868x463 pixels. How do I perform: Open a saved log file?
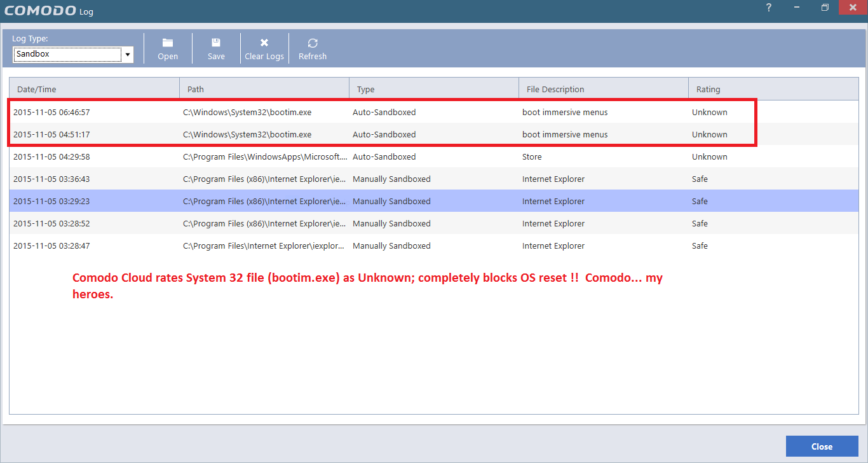click(x=168, y=49)
